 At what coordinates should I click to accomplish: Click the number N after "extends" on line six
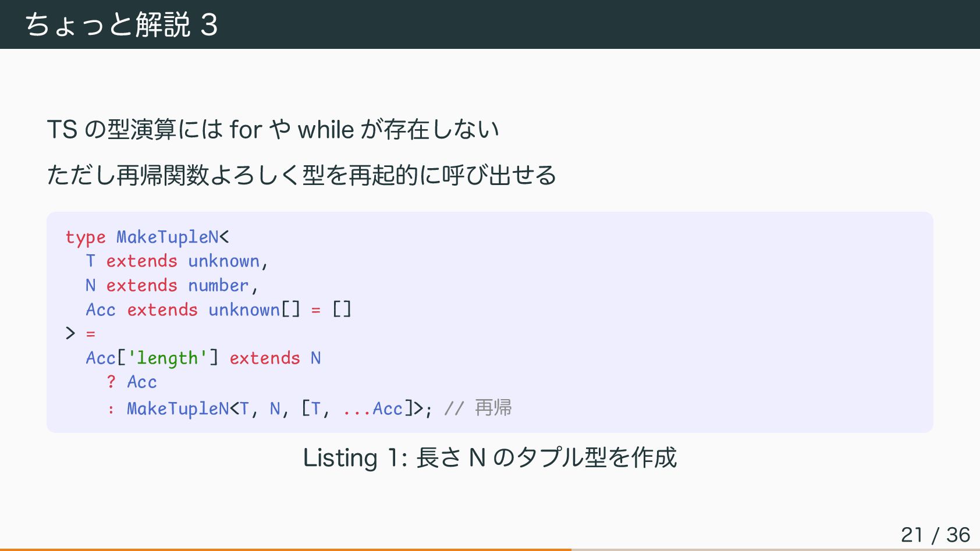[x=315, y=358]
